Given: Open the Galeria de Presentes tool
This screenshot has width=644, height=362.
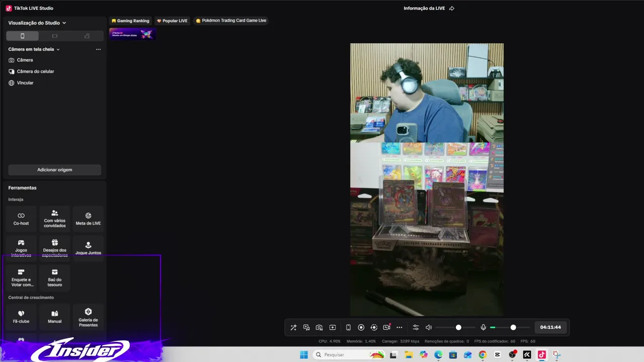Looking at the screenshot, I should pyautogui.click(x=88, y=317).
